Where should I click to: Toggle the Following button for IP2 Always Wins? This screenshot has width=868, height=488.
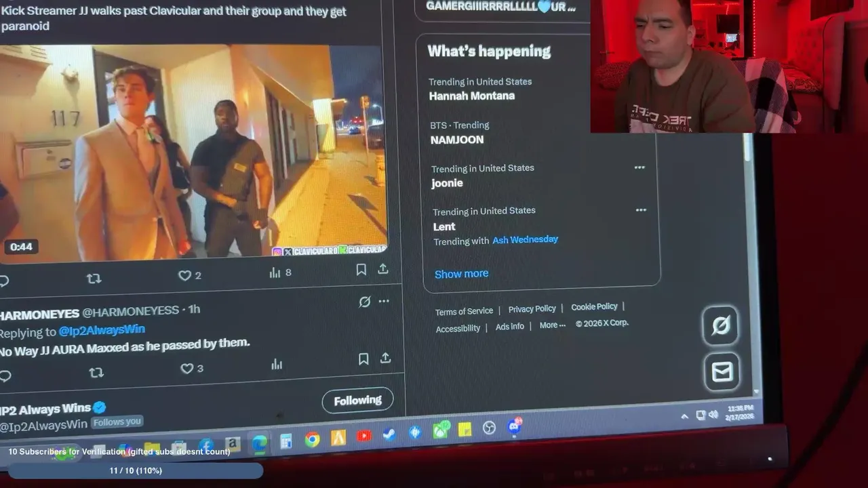coord(357,401)
